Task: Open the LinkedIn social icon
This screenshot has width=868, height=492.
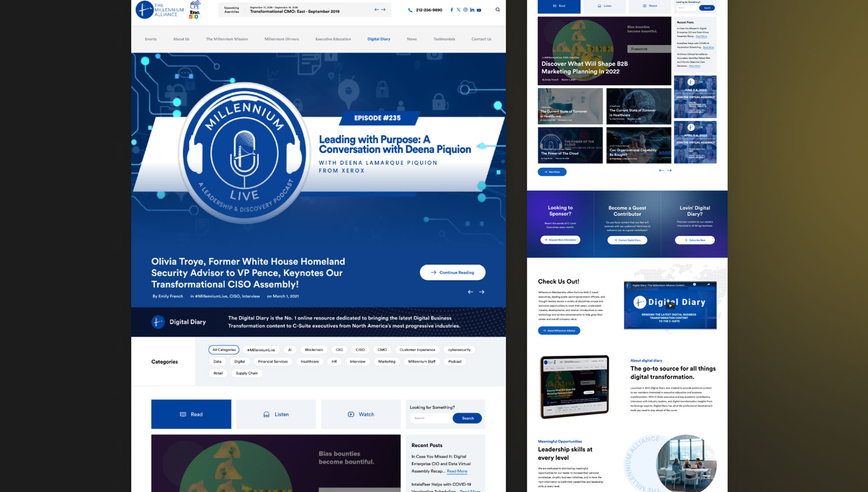Action: click(472, 10)
